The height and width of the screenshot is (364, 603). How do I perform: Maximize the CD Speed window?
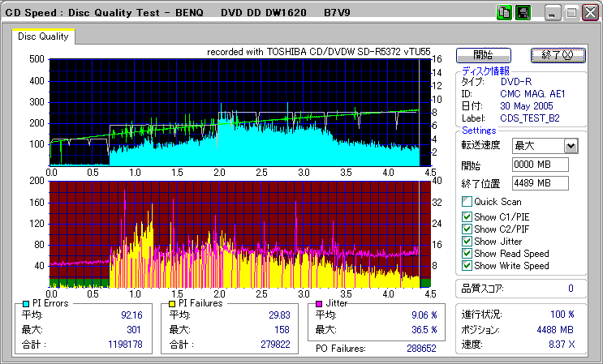click(x=571, y=13)
